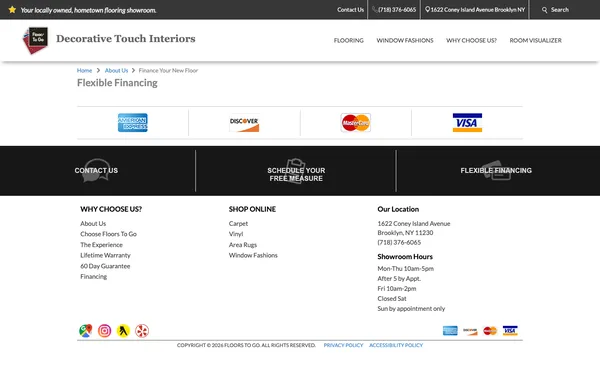Click the Floors To Go logo
Image resolution: width=600 pixels, height=375 pixels.
(x=36, y=40)
